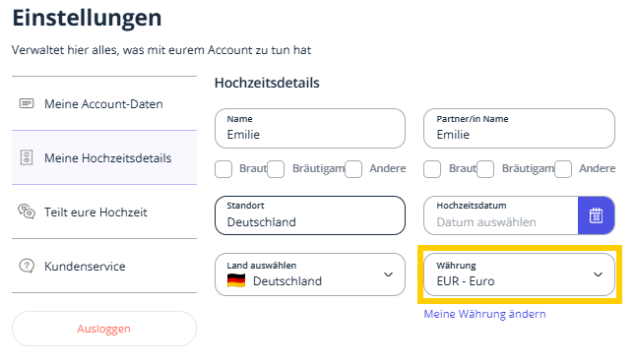This screenshot has height=364, width=636.
Task: Select Teilt eure Hochzeit menu item
Action: [x=104, y=212]
